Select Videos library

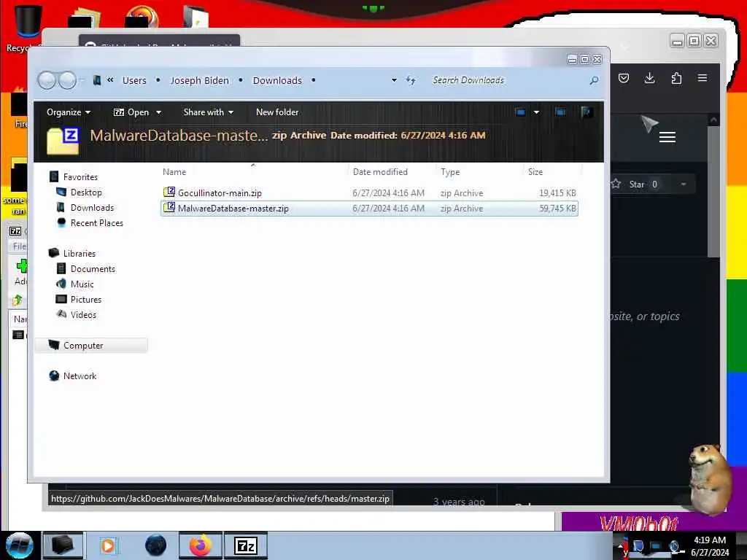[x=83, y=315]
